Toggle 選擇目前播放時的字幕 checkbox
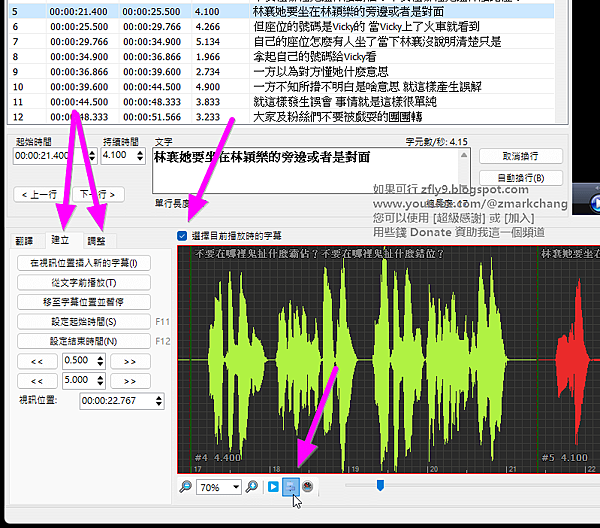The width and height of the screenshot is (600, 528). pyautogui.click(x=182, y=236)
